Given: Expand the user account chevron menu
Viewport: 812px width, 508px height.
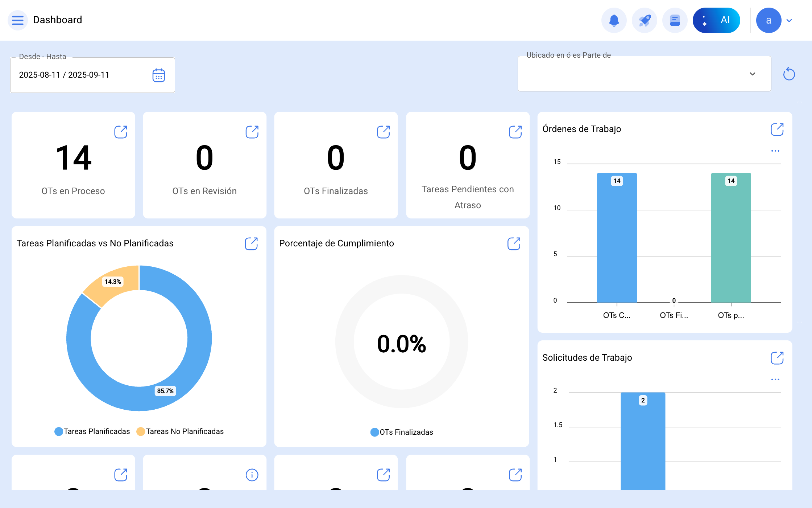Looking at the screenshot, I should coord(789,21).
